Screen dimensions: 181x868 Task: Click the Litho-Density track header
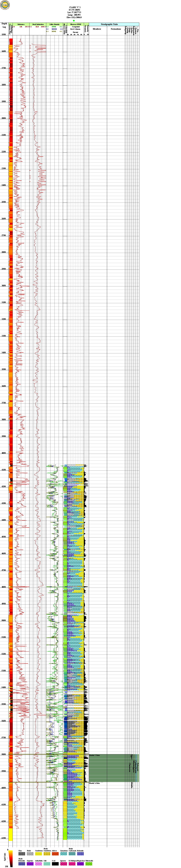pos(54,24)
